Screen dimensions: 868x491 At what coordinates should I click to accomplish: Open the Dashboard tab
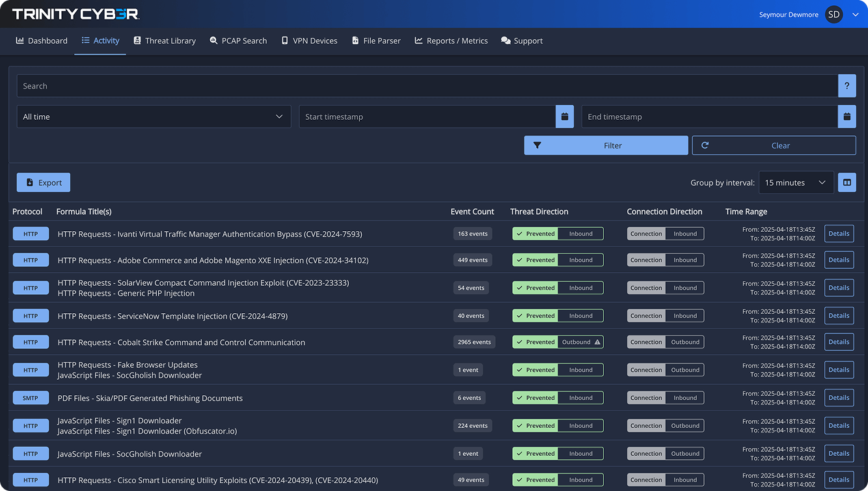pyautogui.click(x=42, y=40)
